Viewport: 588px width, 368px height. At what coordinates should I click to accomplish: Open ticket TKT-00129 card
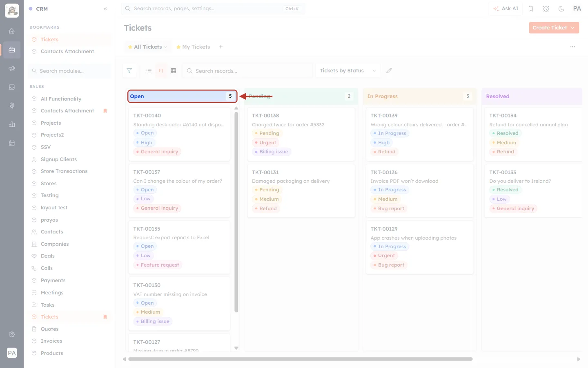(420, 247)
